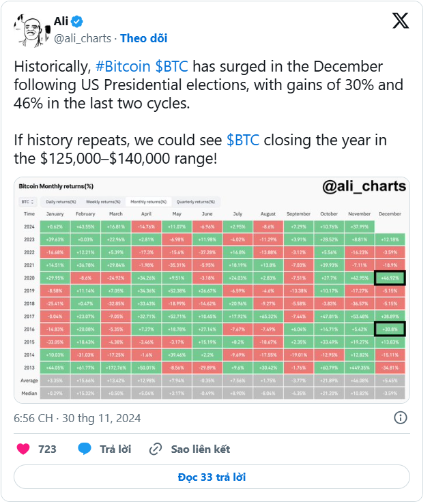This screenshot has width=432, height=504.
Task: Click the blue verified badge
Action: (77, 22)
